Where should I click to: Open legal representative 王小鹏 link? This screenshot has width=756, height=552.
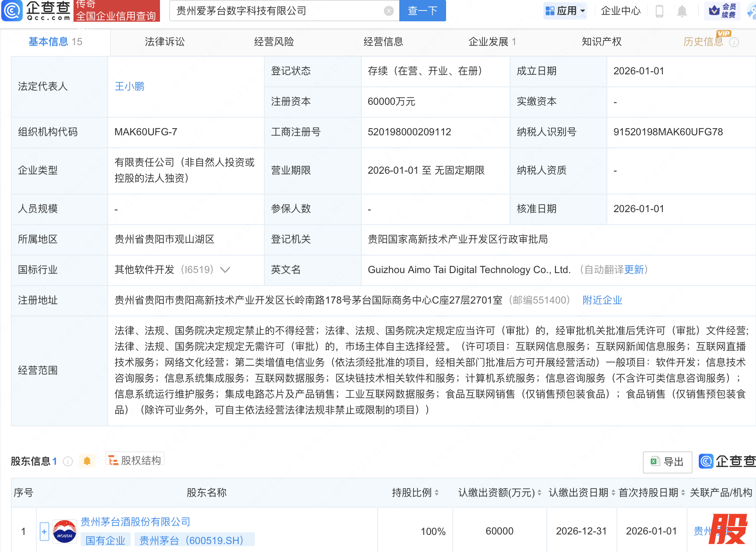point(129,86)
